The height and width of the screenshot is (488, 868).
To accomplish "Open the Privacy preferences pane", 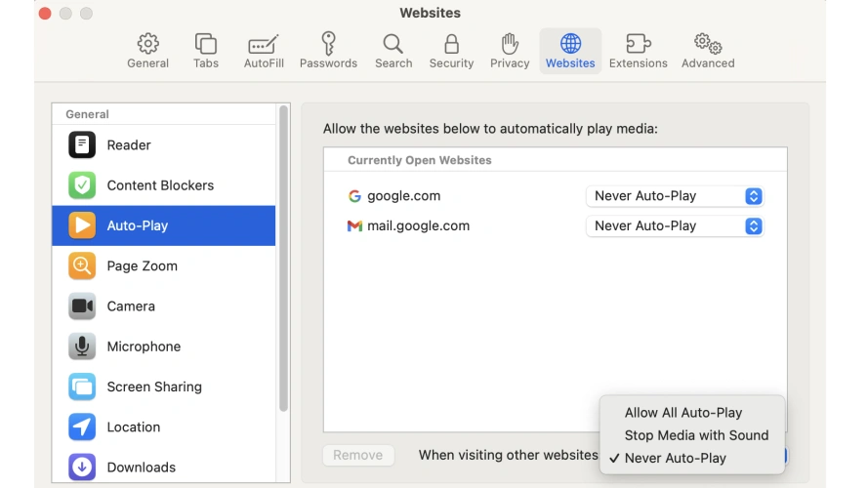I will point(510,51).
